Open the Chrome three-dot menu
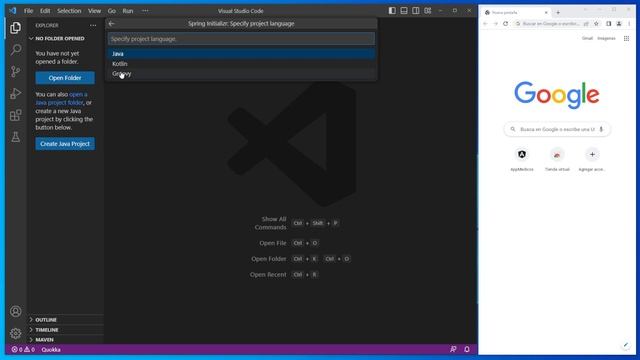640x360 pixels. pos(629,24)
